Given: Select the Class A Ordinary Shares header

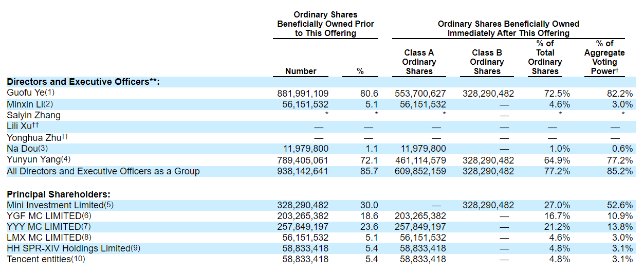Looking at the screenshot, I should coord(419,62).
